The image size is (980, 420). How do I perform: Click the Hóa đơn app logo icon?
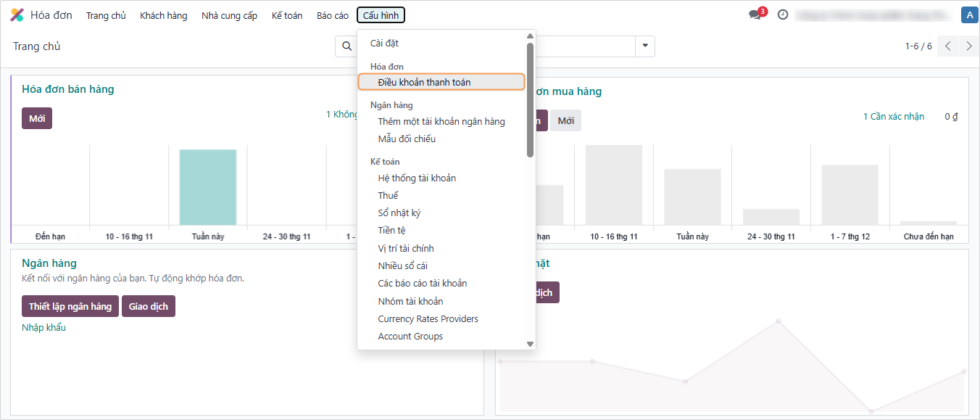pos(17,15)
